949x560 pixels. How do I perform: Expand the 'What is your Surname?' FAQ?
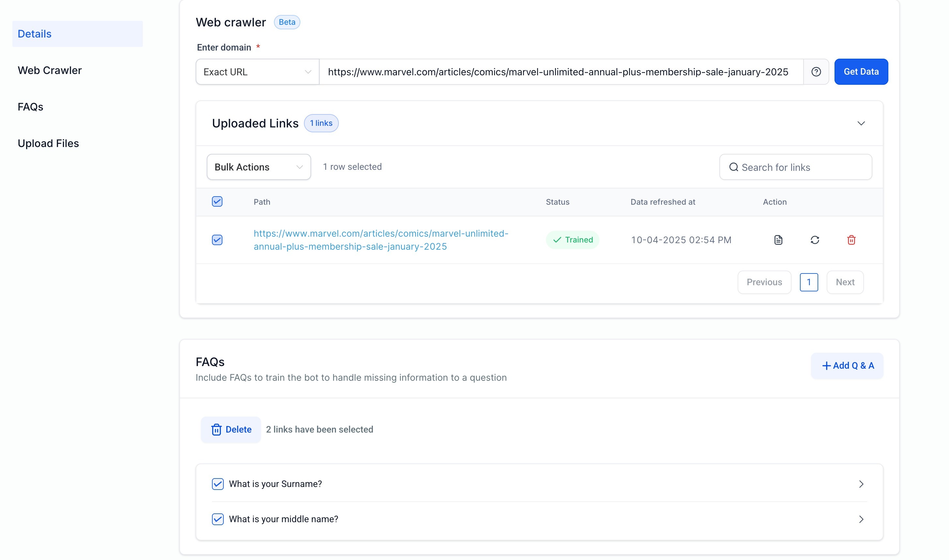[861, 484]
